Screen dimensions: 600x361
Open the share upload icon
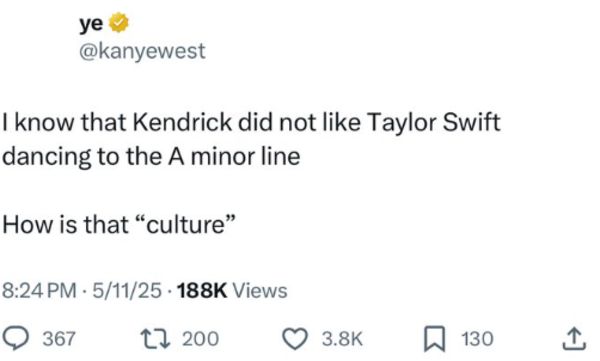[x=574, y=339]
